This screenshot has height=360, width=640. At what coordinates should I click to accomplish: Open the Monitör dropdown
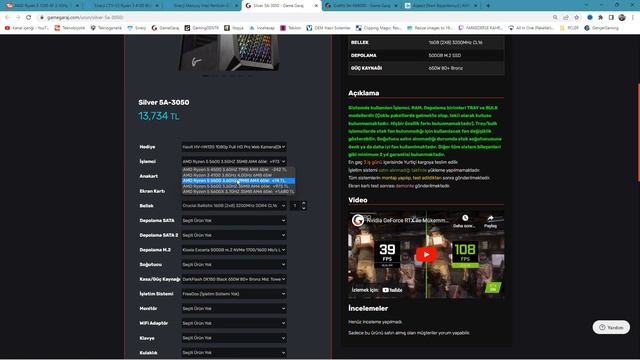(x=234, y=309)
